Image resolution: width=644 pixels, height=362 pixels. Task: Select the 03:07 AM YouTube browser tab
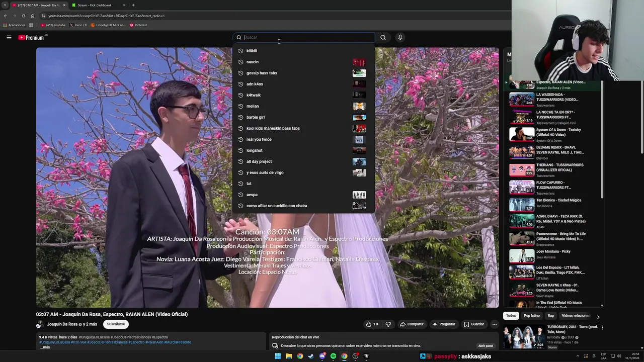tap(39, 5)
